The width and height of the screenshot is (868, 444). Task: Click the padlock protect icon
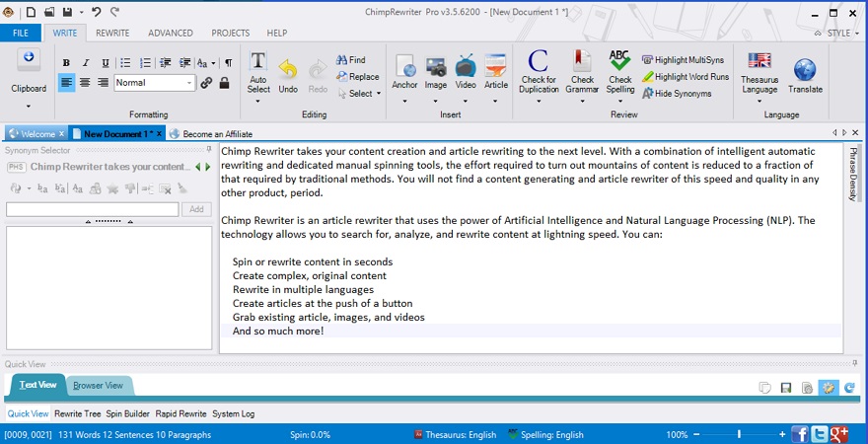224,83
